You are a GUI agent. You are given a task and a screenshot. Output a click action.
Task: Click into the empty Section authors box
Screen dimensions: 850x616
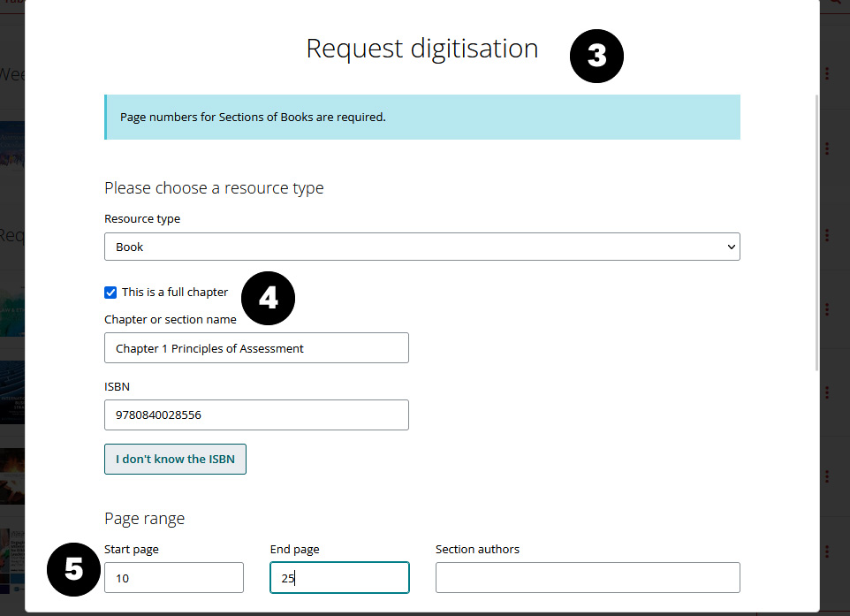pyautogui.click(x=588, y=577)
